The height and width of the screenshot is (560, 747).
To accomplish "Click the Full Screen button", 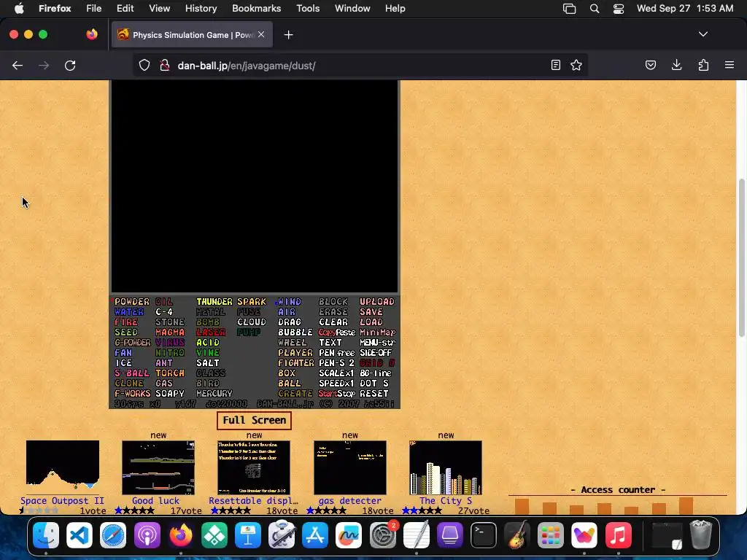I will [x=254, y=420].
